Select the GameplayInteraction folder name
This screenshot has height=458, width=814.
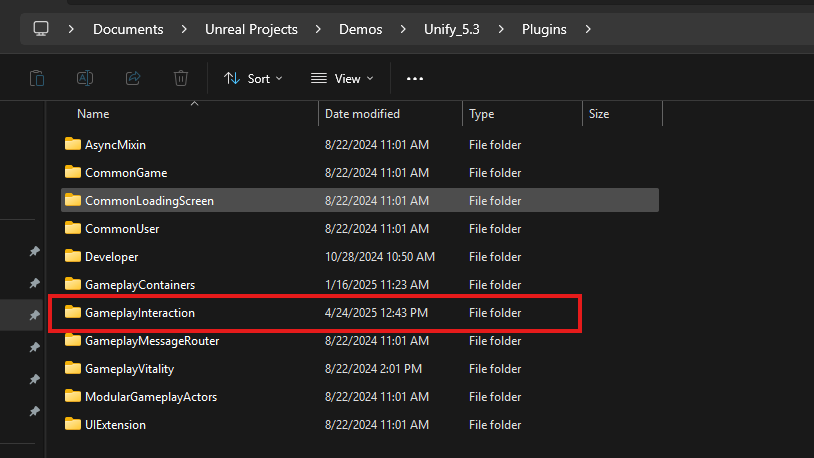pyautogui.click(x=140, y=313)
